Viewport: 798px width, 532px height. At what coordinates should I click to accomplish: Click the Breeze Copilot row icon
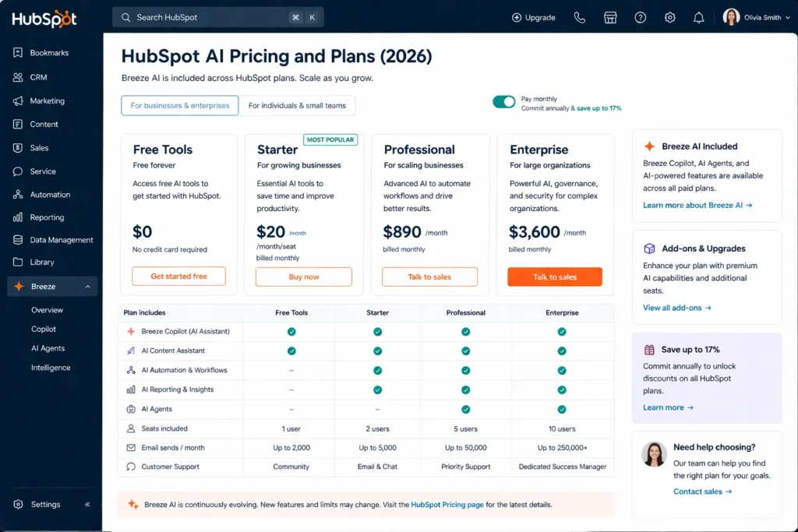(x=131, y=331)
